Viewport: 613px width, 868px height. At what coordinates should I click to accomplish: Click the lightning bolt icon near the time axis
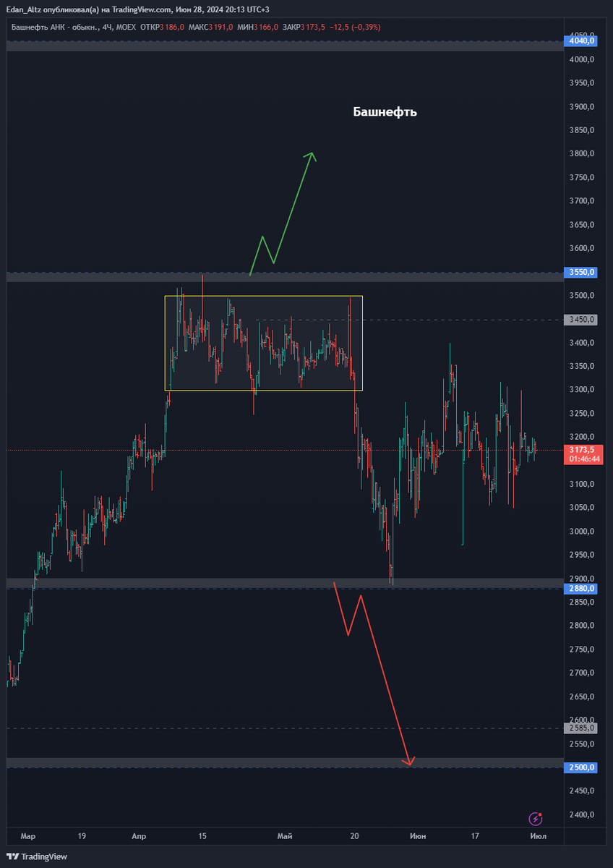point(536,819)
